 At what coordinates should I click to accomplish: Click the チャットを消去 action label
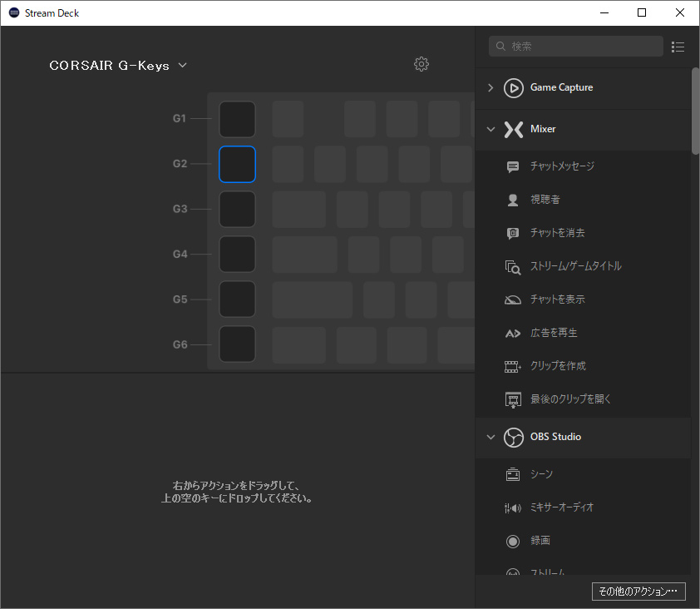coord(557,233)
